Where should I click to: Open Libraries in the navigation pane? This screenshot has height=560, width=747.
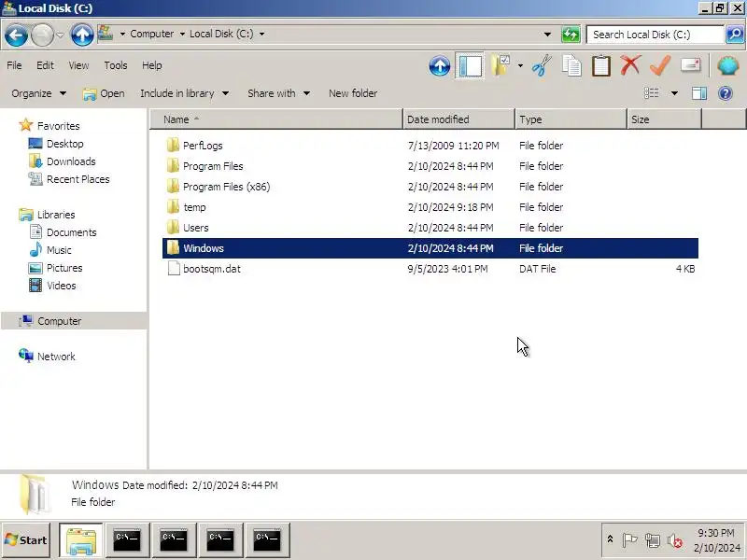click(x=56, y=215)
